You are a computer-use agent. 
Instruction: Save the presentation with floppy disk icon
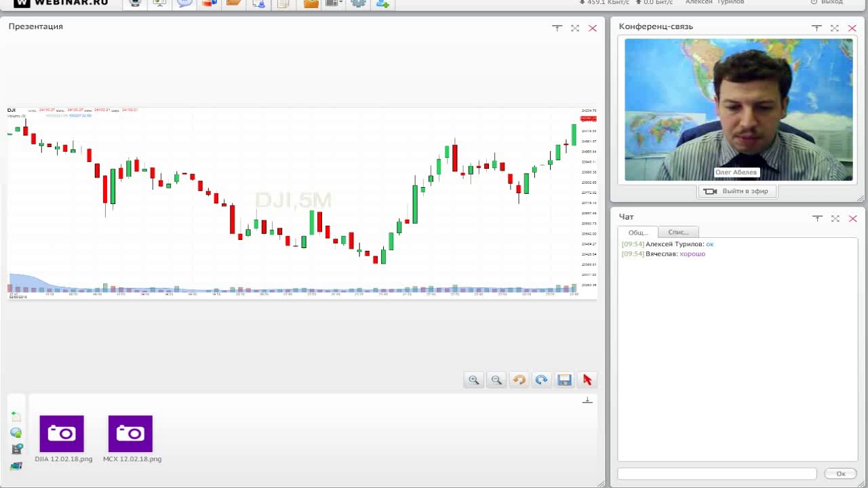coord(564,380)
